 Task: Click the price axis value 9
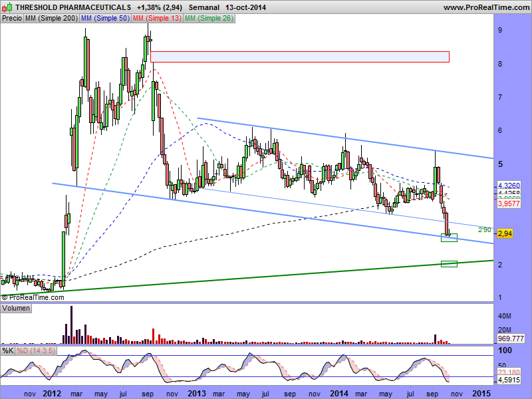(x=500, y=30)
